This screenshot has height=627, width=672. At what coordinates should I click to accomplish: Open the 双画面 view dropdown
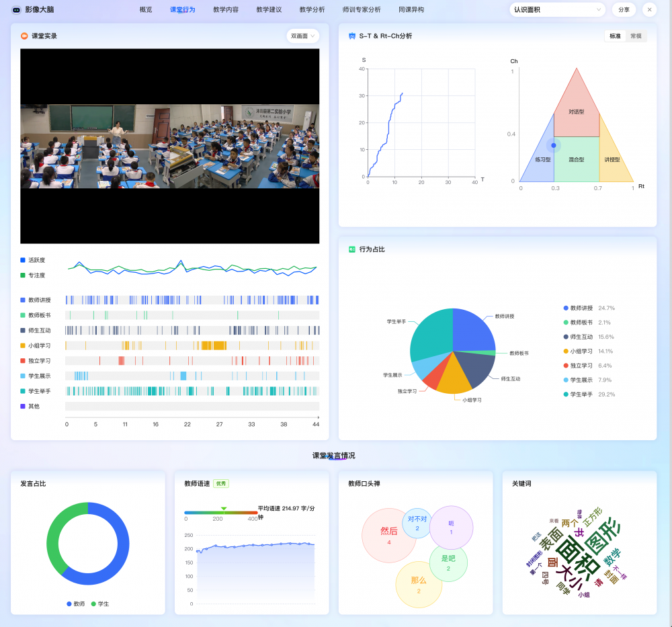302,36
